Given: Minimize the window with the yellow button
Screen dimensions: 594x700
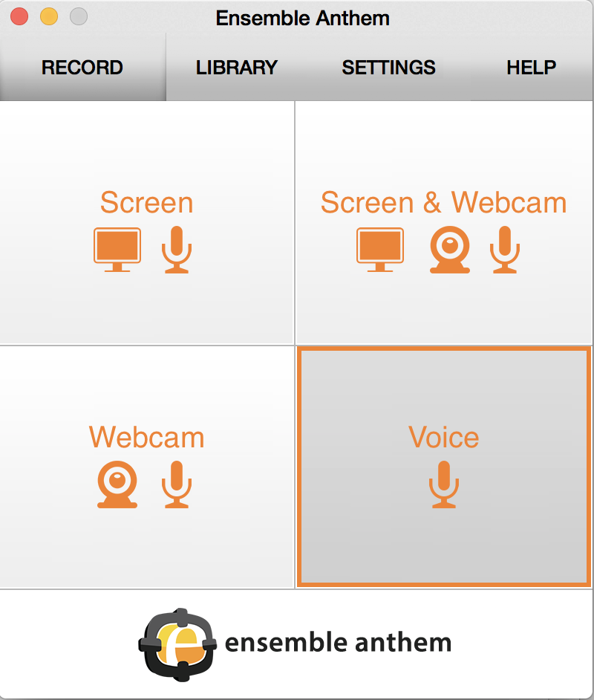Looking at the screenshot, I should coord(49,16).
